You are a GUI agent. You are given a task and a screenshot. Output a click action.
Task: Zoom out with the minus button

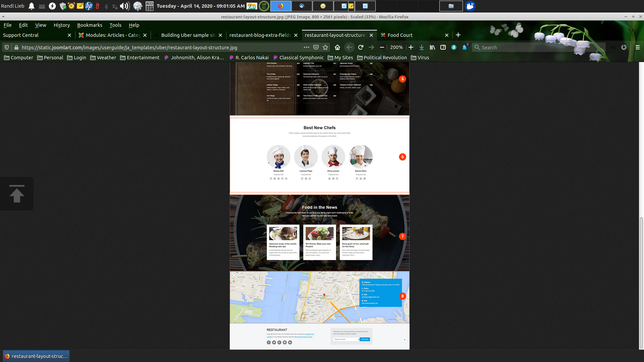pyautogui.click(x=382, y=47)
